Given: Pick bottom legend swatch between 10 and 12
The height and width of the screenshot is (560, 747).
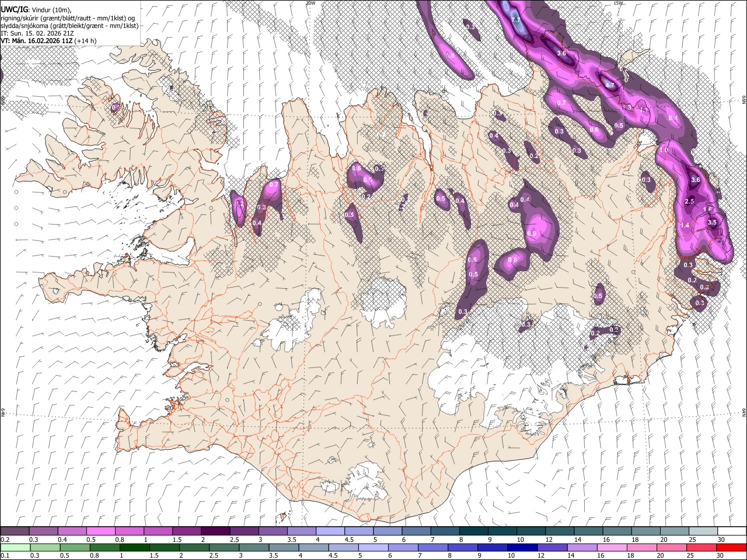Looking at the screenshot, I should point(522,547).
